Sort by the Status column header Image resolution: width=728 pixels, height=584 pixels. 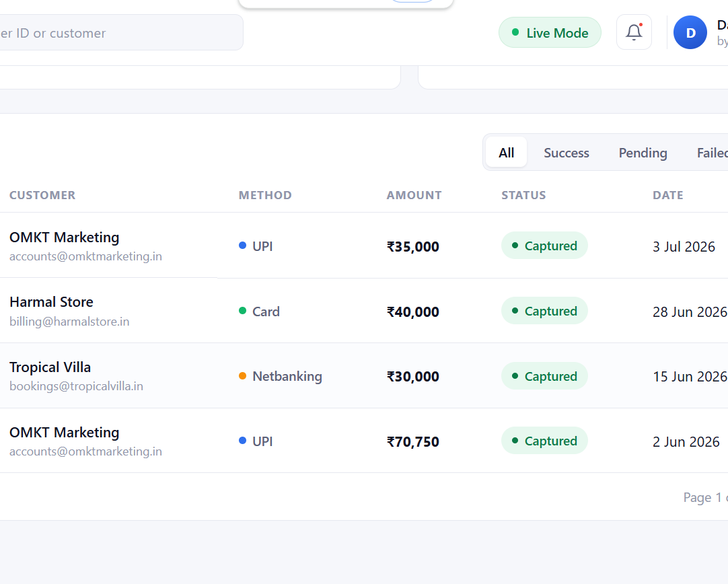pos(523,195)
